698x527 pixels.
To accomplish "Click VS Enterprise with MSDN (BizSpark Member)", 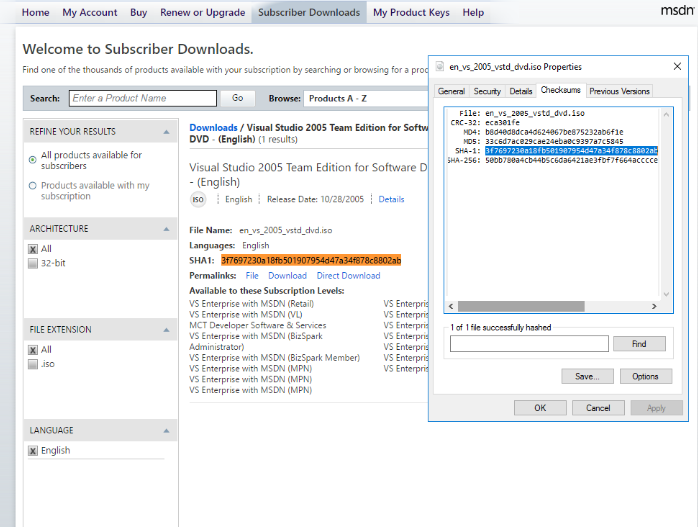I will click(x=275, y=358).
